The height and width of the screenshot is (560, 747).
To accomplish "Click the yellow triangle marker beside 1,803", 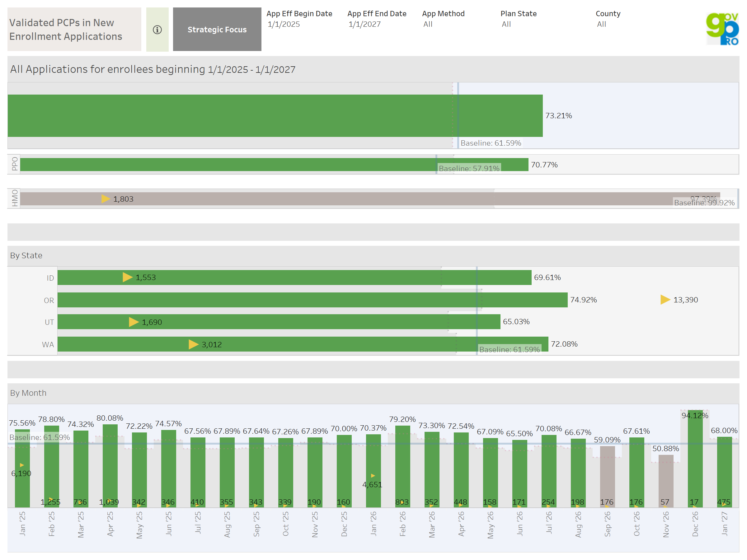I will pyautogui.click(x=106, y=199).
